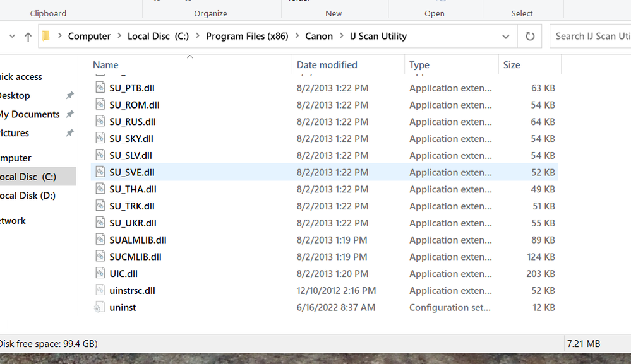
Task: Expand the chevron after Canon breadcrumb
Action: (341, 37)
